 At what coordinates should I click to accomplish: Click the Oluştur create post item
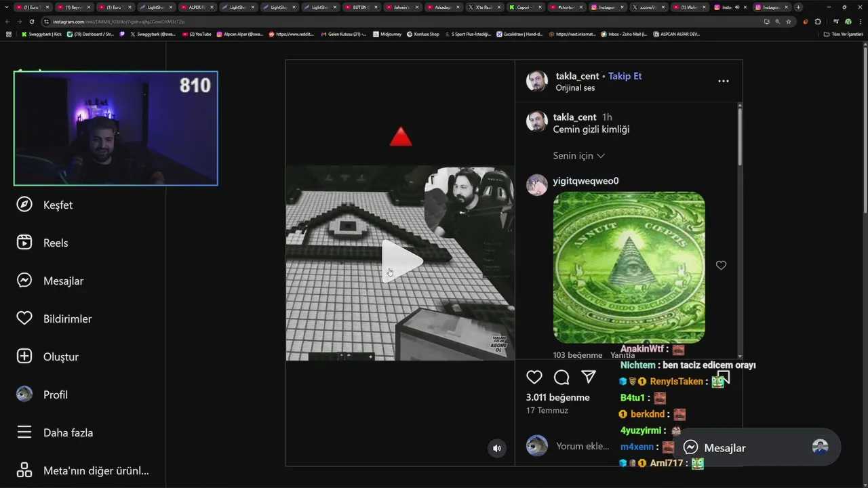[x=47, y=357]
